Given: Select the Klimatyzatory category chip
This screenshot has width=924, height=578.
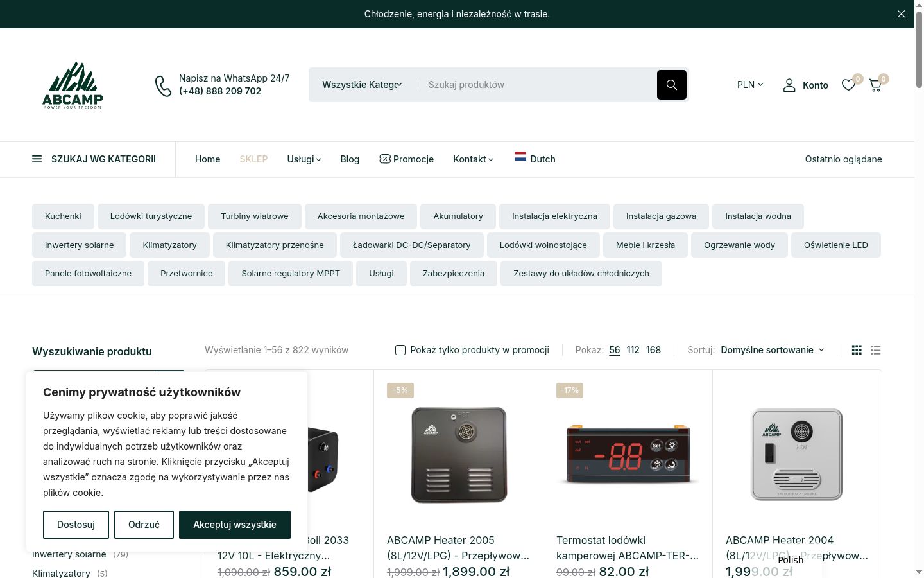Looking at the screenshot, I should tap(169, 245).
